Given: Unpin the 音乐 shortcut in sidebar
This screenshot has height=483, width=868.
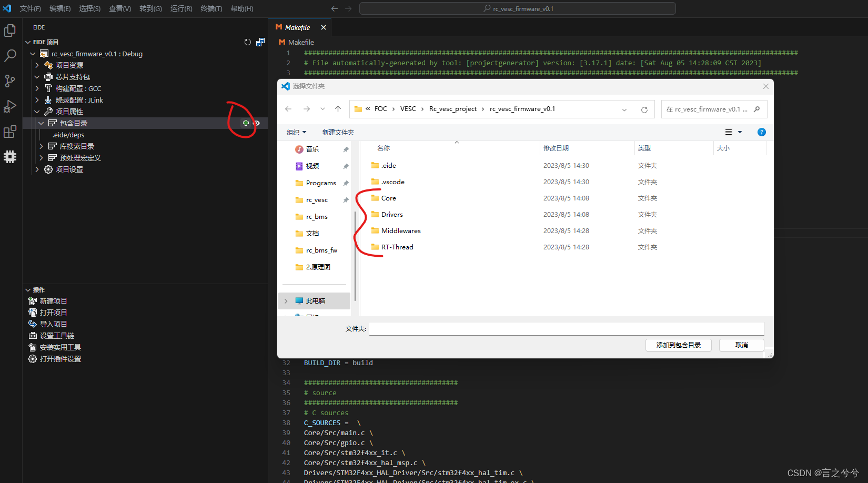Looking at the screenshot, I should coord(346,149).
